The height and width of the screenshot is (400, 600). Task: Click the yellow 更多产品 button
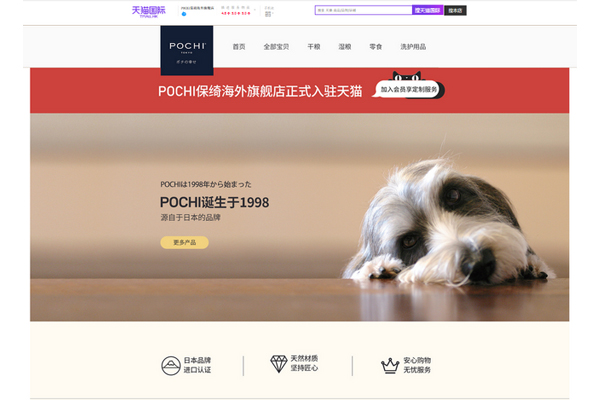[x=184, y=242]
